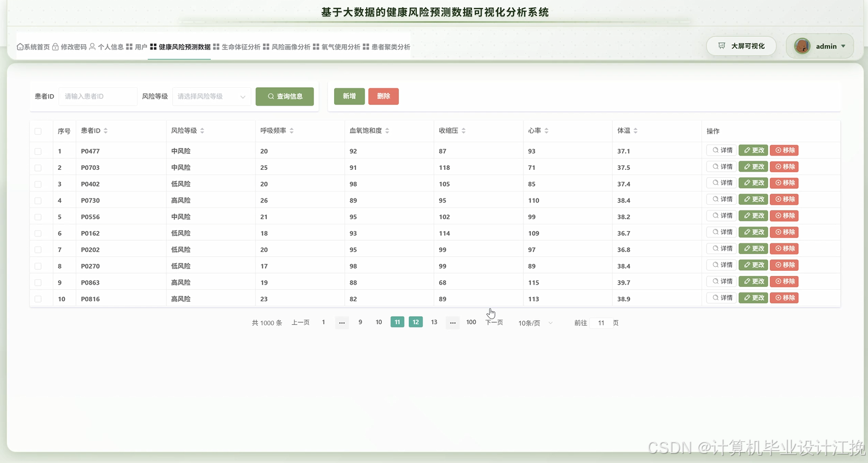Check the row for patient P0402

tap(38, 184)
